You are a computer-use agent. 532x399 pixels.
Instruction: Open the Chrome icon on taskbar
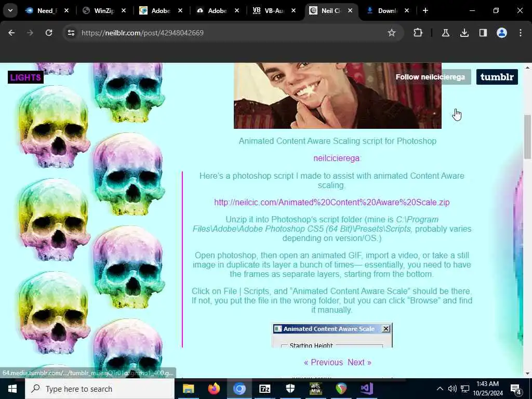[341, 389]
